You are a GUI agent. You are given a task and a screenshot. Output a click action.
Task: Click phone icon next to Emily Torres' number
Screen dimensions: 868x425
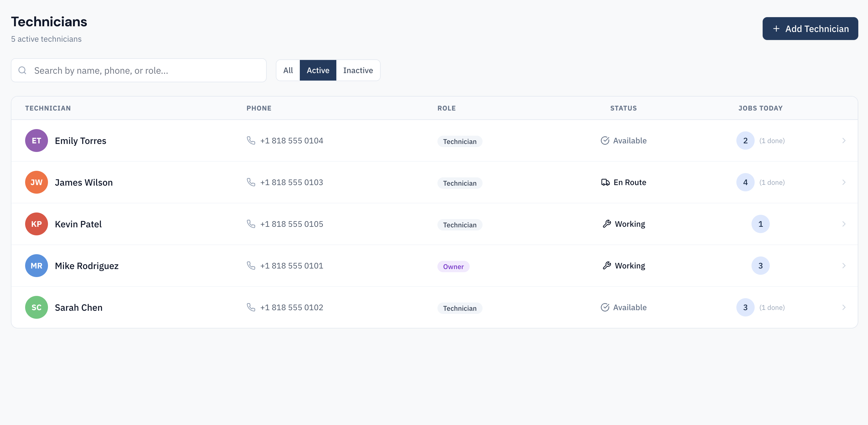[251, 140]
